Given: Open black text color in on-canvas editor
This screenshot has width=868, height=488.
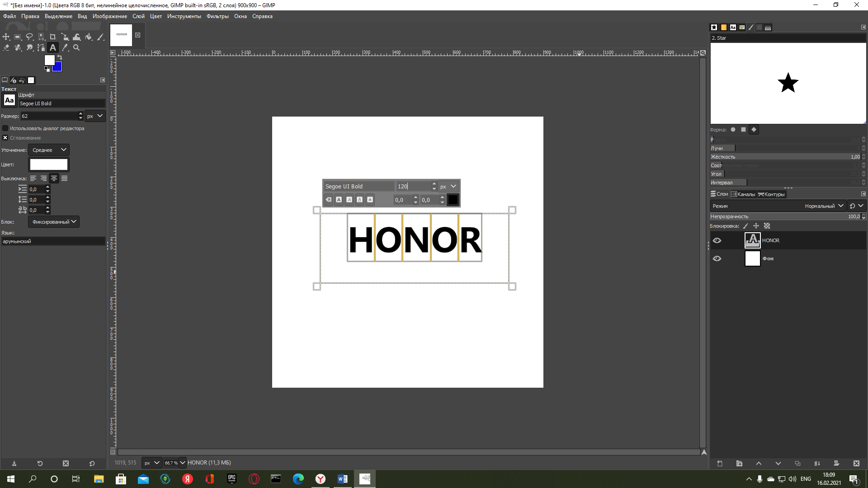Looking at the screenshot, I should [x=453, y=200].
